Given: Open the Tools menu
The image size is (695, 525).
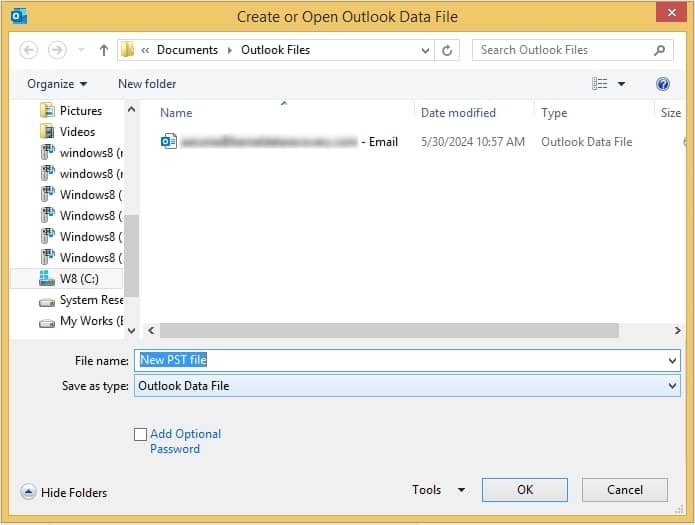Looking at the screenshot, I should [426, 490].
